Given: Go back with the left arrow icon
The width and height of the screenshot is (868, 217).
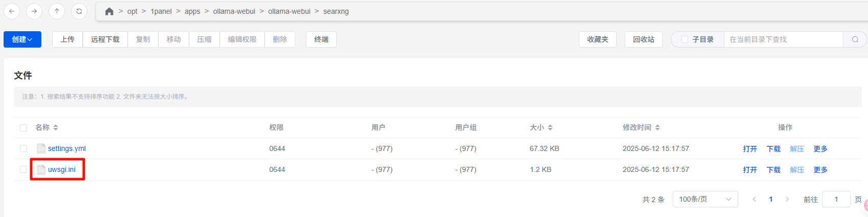Looking at the screenshot, I should [12, 11].
